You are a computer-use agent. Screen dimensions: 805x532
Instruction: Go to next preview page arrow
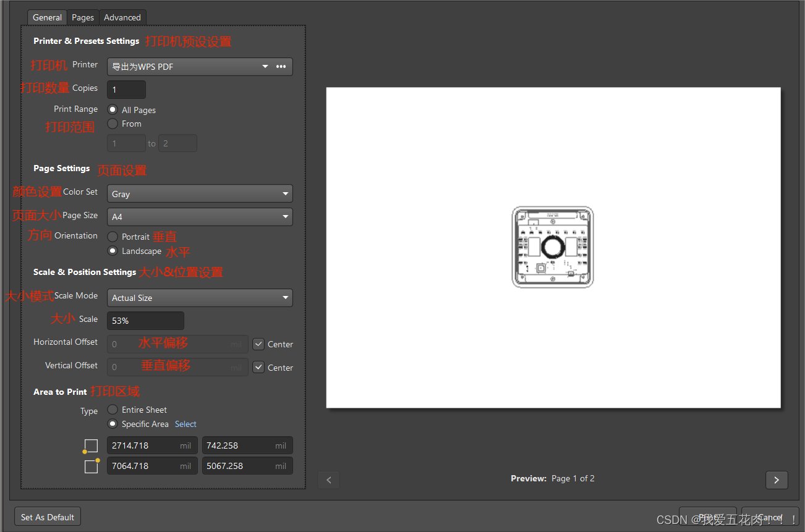776,479
